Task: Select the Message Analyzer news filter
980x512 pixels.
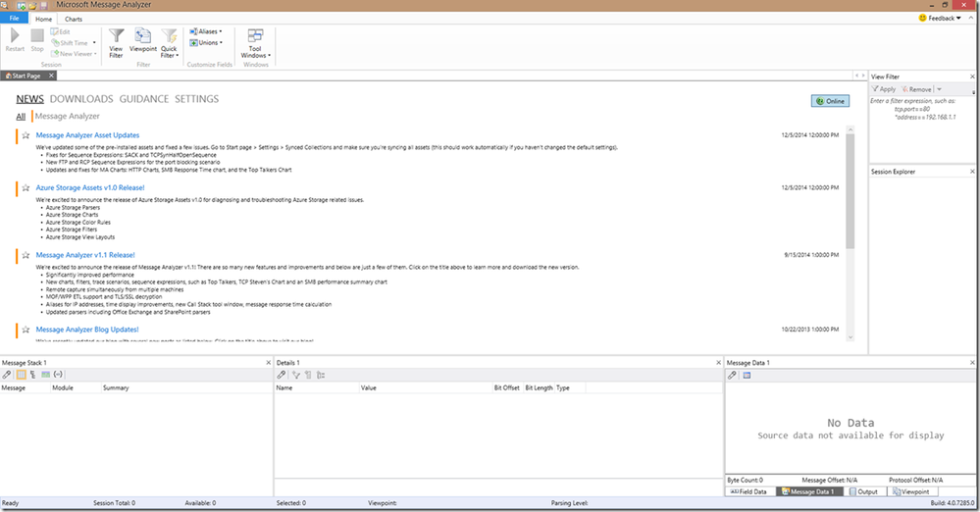Action: (67, 117)
